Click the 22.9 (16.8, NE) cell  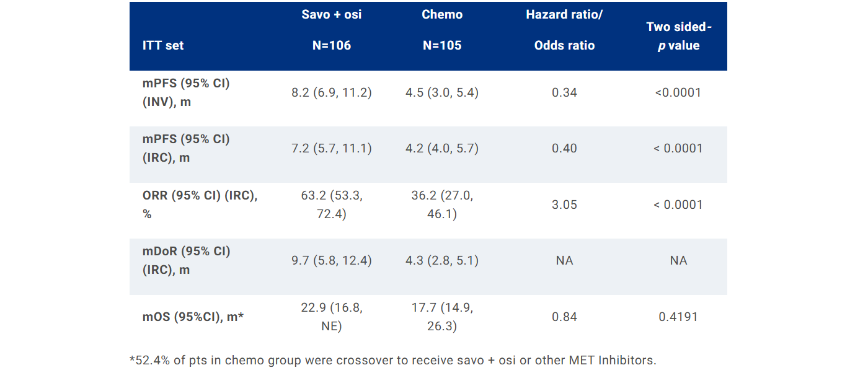(332, 317)
